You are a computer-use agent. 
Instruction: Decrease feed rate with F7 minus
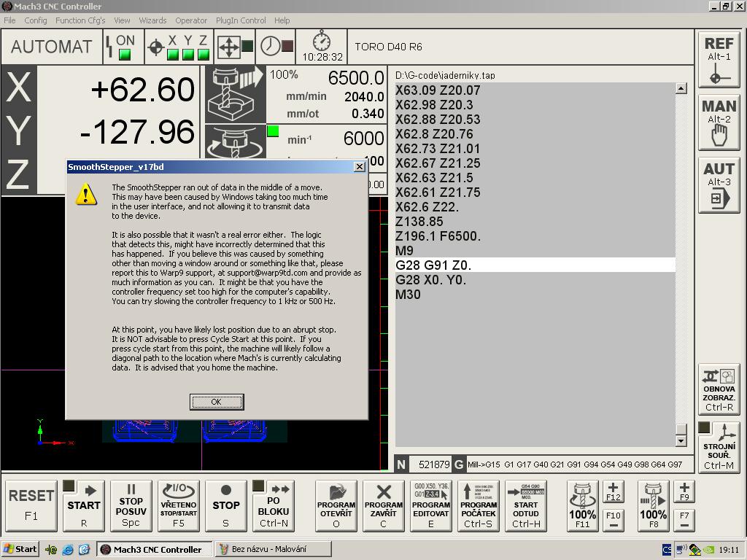(x=684, y=519)
